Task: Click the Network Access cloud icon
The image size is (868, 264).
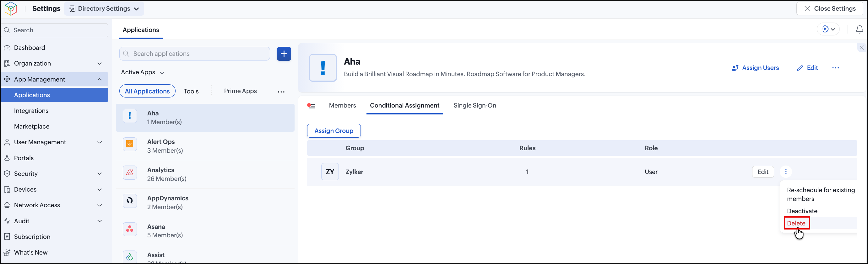Action: point(7,205)
